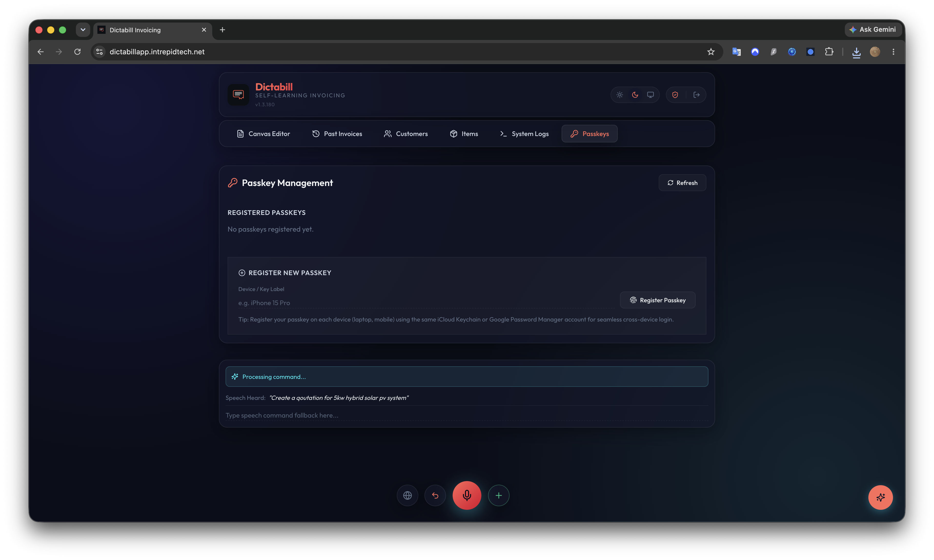Select system theme monitor icon
Viewport: 934px width, 560px height.
[650, 95]
